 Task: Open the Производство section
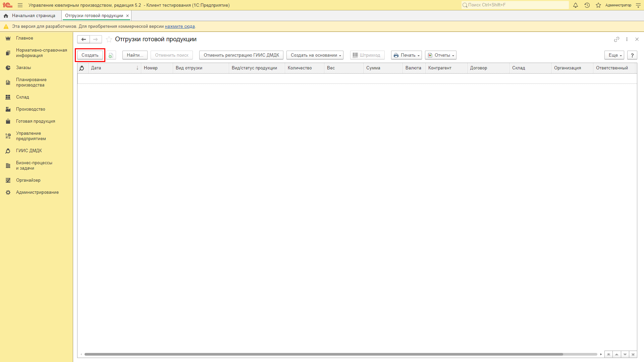click(36, 109)
